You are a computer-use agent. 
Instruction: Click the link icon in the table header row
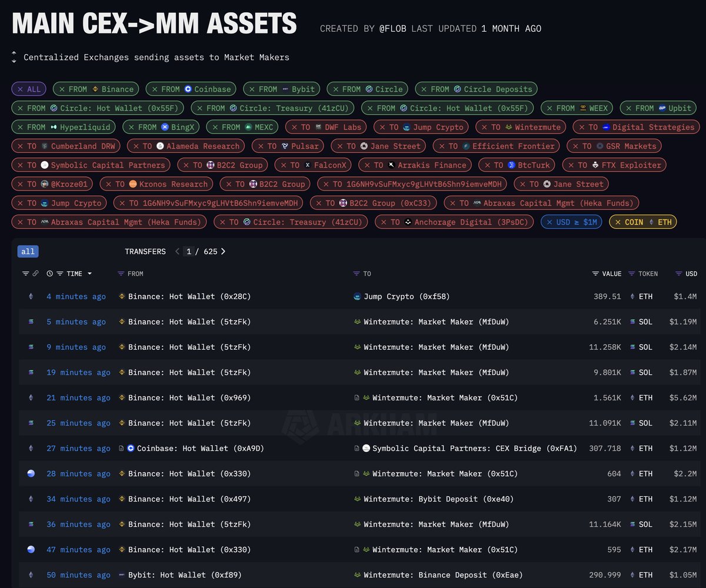click(x=34, y=273)
